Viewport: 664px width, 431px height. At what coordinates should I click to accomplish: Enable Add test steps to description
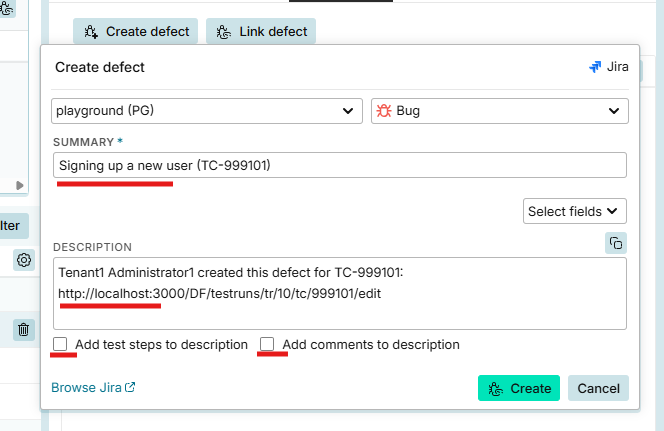click(60, 344)
